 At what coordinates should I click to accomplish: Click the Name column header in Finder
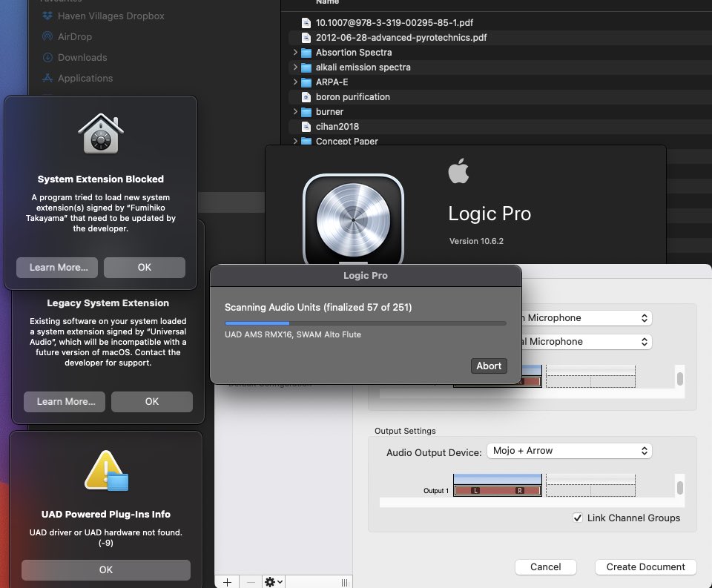coord(327,1)
